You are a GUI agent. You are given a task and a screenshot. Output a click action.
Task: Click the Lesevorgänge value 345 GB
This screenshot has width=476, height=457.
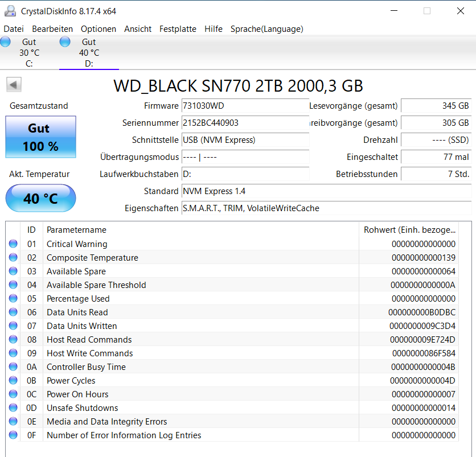436,106
